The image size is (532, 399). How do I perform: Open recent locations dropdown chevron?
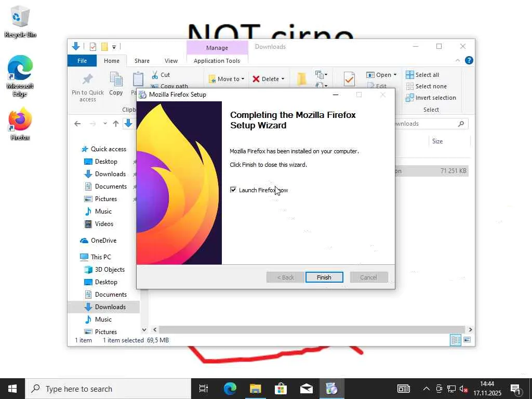pyautogui.click(x=105, y=124)
